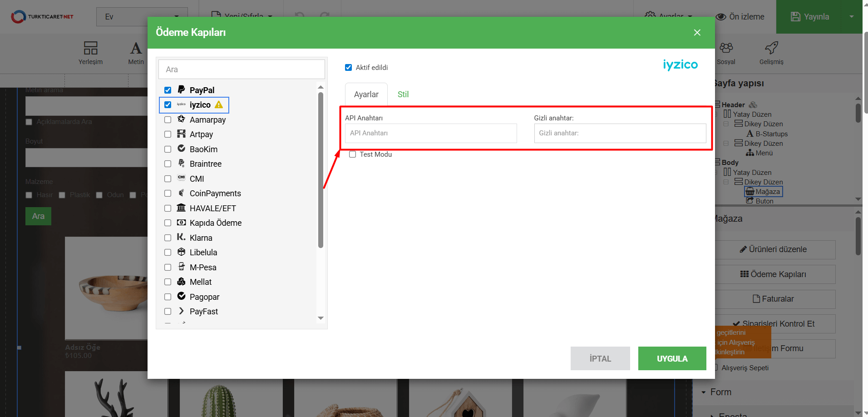Tick the Braintree gateway checkbox

click(x=168, y=164)
